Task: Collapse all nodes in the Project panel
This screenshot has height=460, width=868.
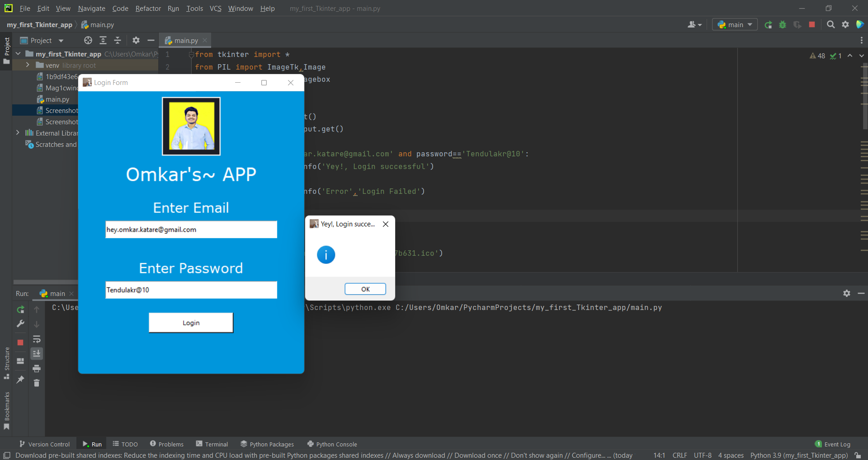Action: pos(118,40)
